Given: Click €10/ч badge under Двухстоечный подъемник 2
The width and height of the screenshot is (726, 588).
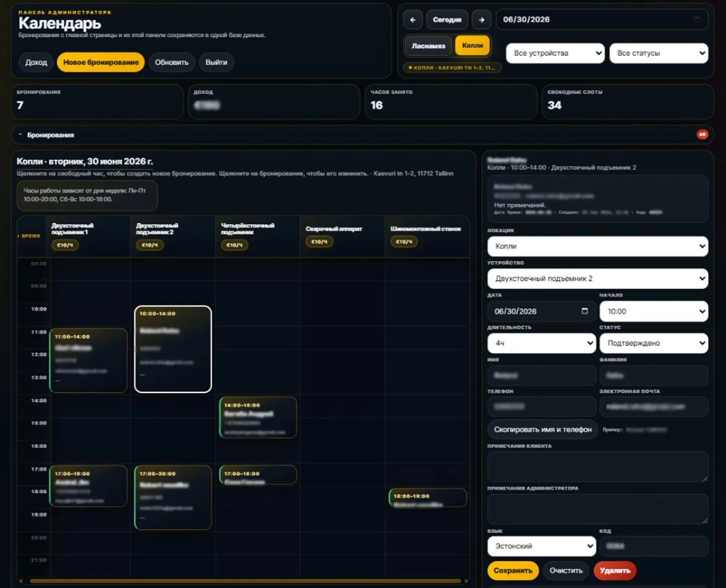Looking at the screenshot, I should click(x=150, y=245).
